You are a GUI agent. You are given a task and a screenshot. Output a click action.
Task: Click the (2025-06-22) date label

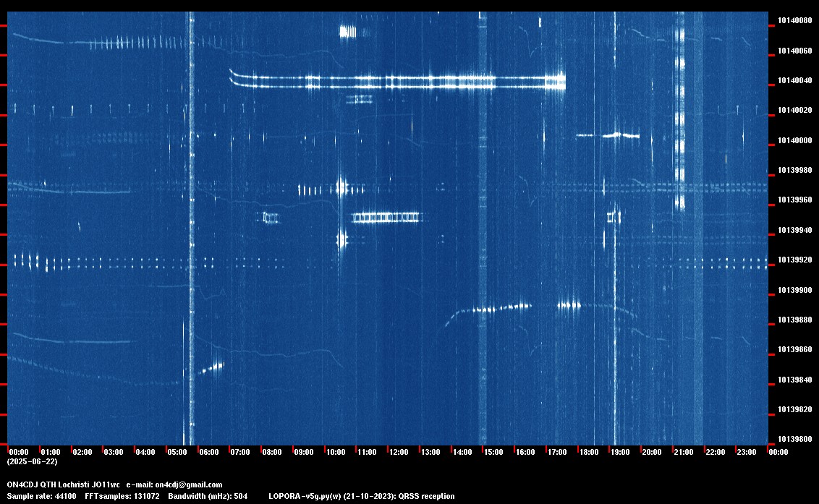33,461
